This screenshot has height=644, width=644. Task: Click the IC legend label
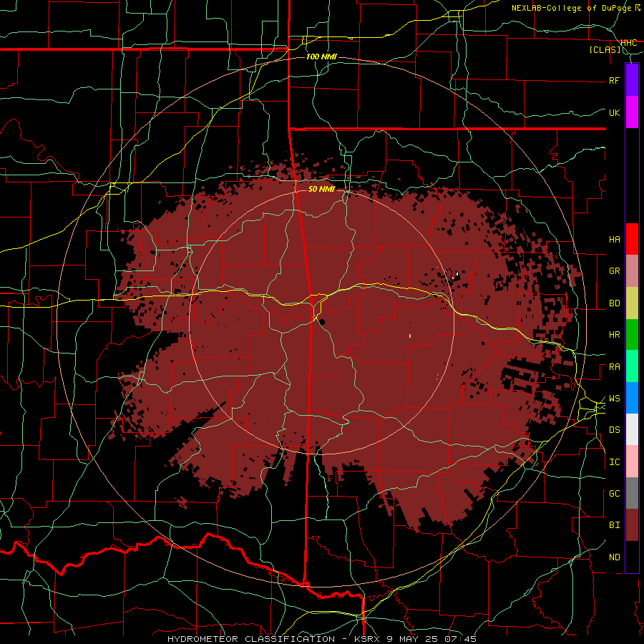pos(614,462)
